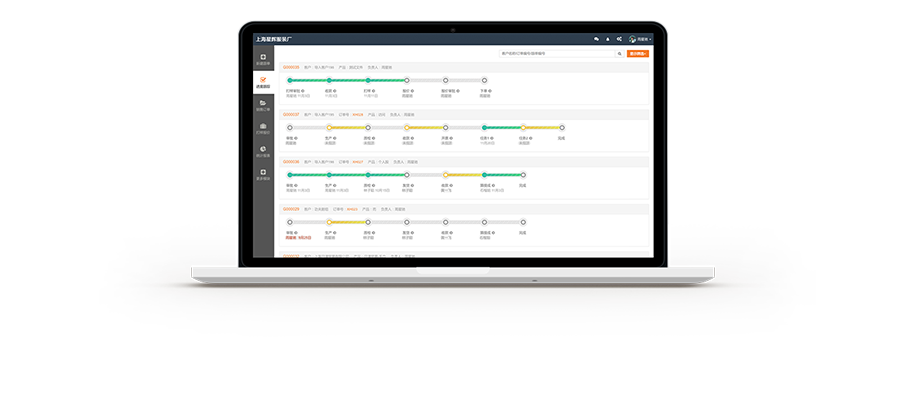
Task: Click the factory name title in header
Action: click(x=274, y=39)
